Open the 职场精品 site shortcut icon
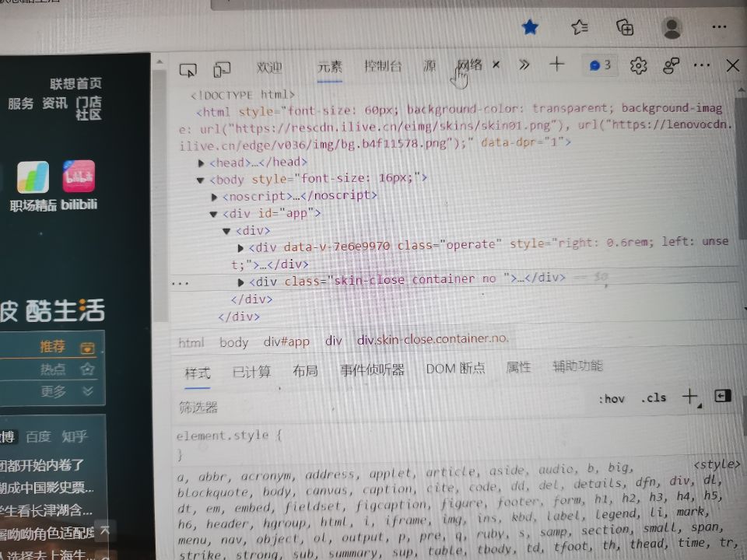This screenshot has width=747, height=560. tap(33, 177)
